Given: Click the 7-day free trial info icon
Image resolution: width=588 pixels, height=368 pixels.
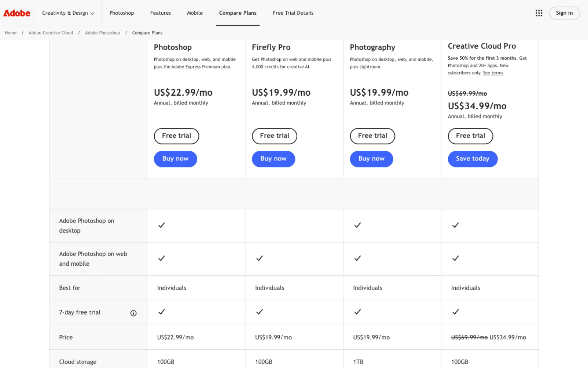Looking at the screenshot, I should click(x=133, y=313).
